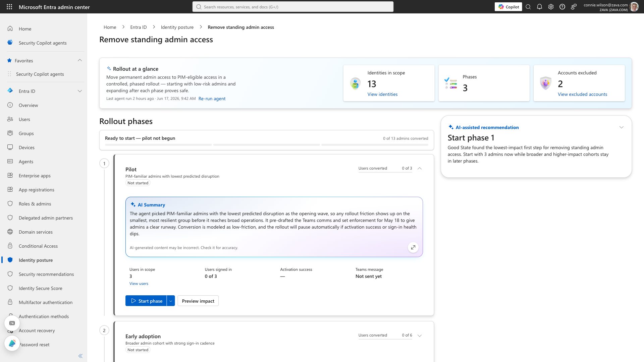
Task: Focus the search resources input field
Action: [293, 7]
